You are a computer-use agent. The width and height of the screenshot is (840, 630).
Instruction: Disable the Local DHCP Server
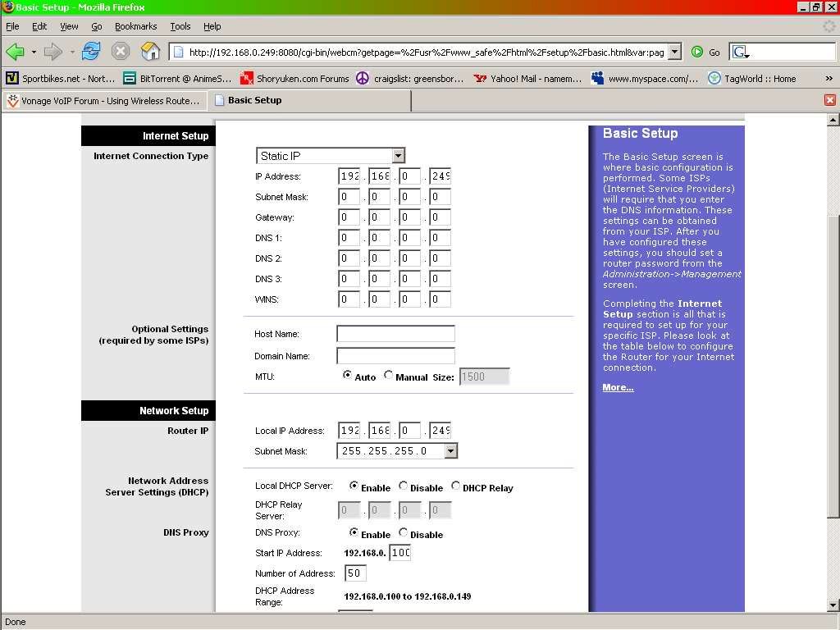[x=403, y=486]
